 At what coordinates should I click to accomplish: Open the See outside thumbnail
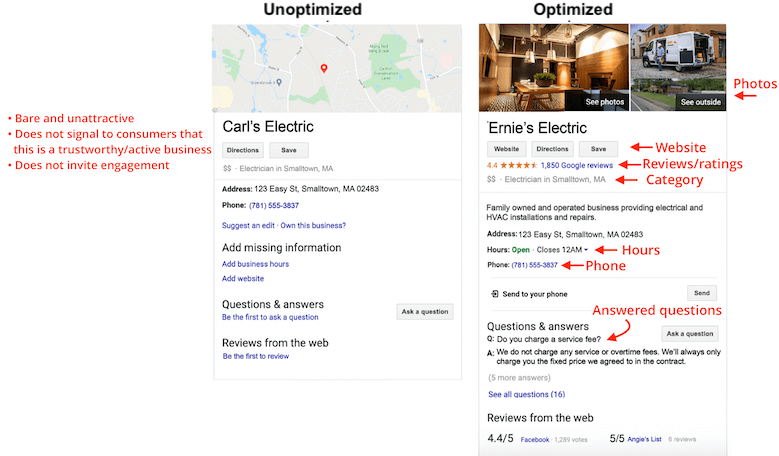pyautogui.click(x=678, y=68)
